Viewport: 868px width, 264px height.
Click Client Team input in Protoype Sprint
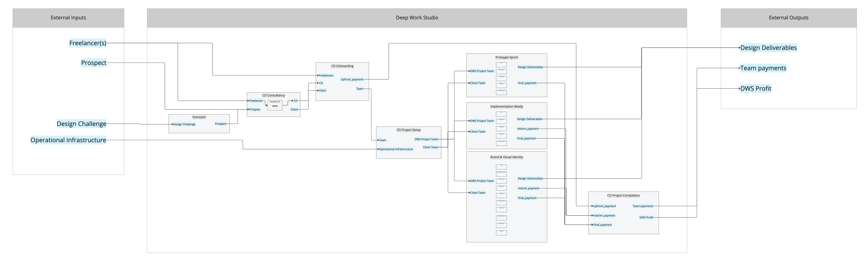click(478, 83)
